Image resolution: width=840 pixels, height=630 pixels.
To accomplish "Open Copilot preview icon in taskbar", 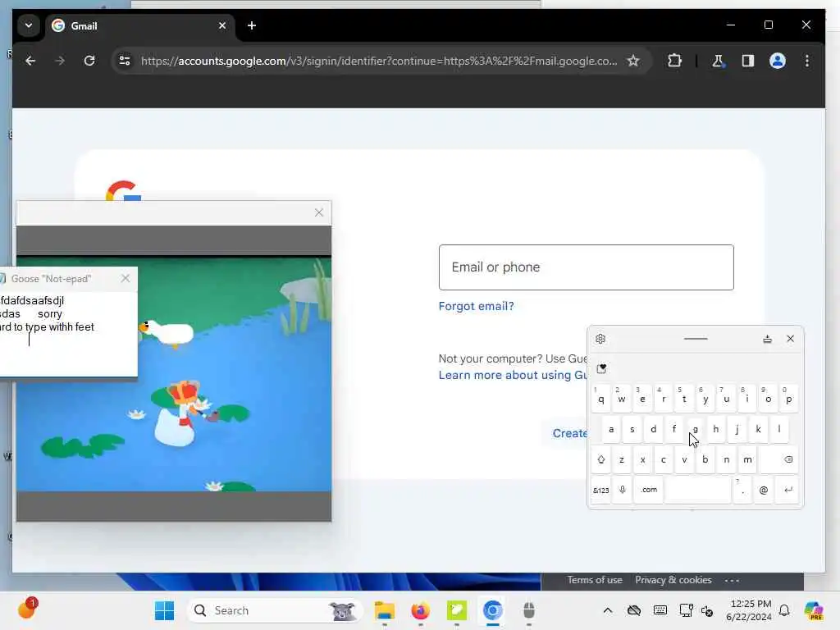I will click(x=814, y=610).
